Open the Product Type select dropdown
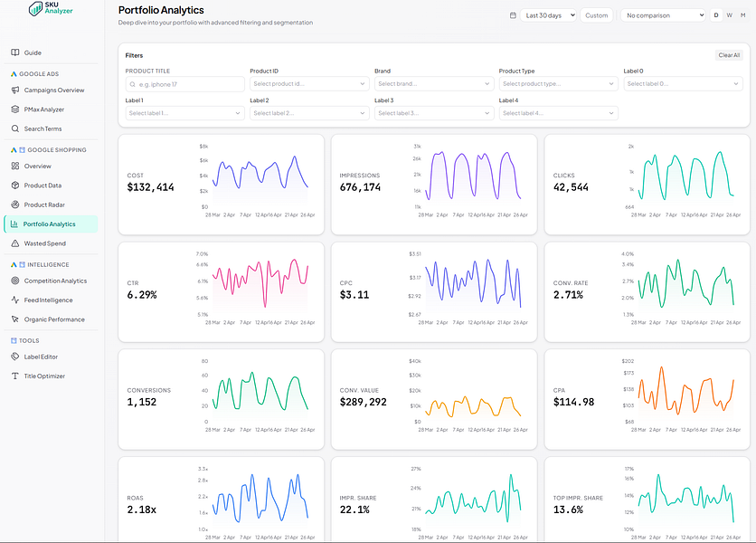Viewport: 756px width, 543px height. tap(558, 84)
